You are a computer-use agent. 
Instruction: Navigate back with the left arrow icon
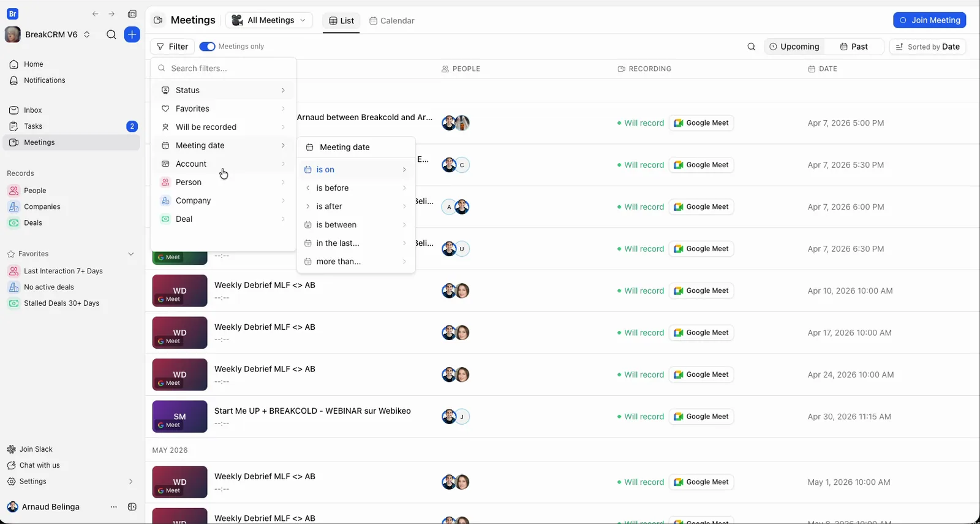(x=95, y=13)
